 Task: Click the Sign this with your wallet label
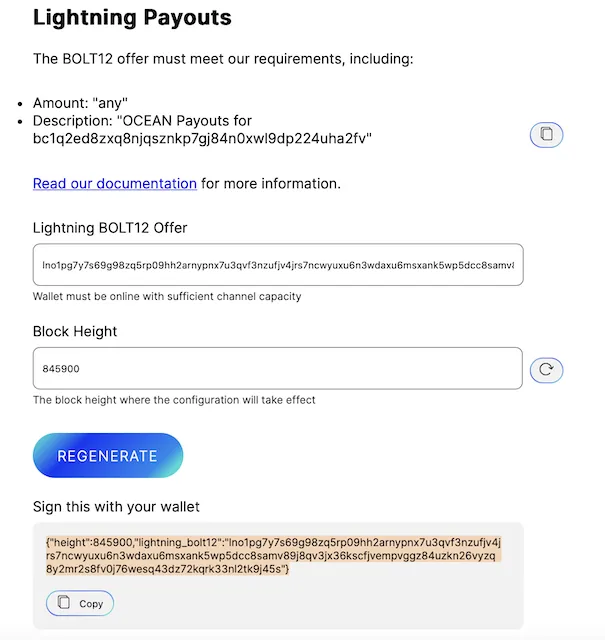point(116,507)
